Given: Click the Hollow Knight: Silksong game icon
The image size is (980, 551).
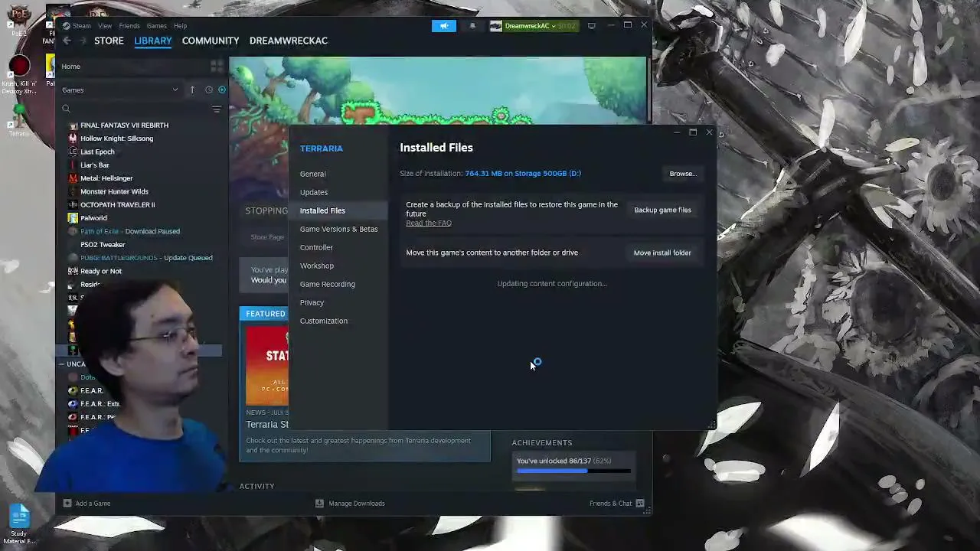Looking at the screenshot, I should pyautogui.click(x=73, y=139).
